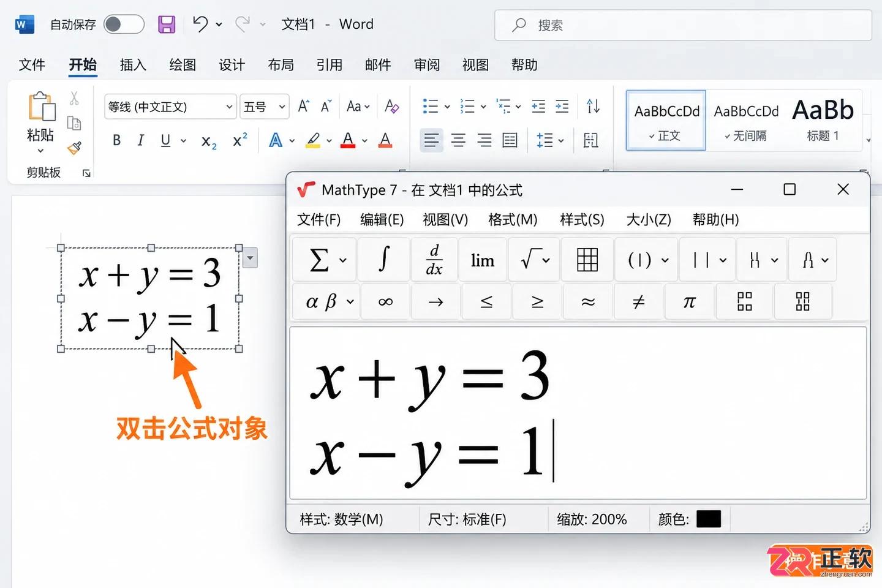Apply the 无间隔 style
Viewport: 882px width, 588px height.
coord(746,121)
